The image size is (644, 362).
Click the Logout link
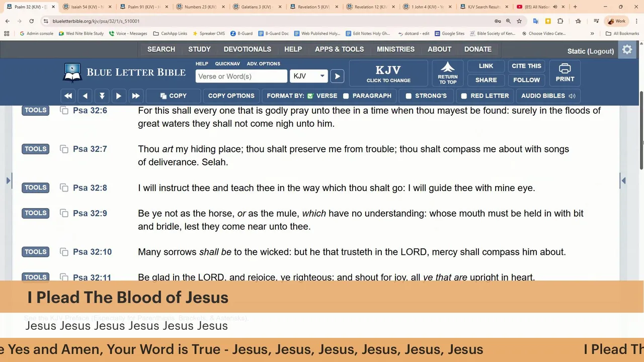[x=601, y=51]
